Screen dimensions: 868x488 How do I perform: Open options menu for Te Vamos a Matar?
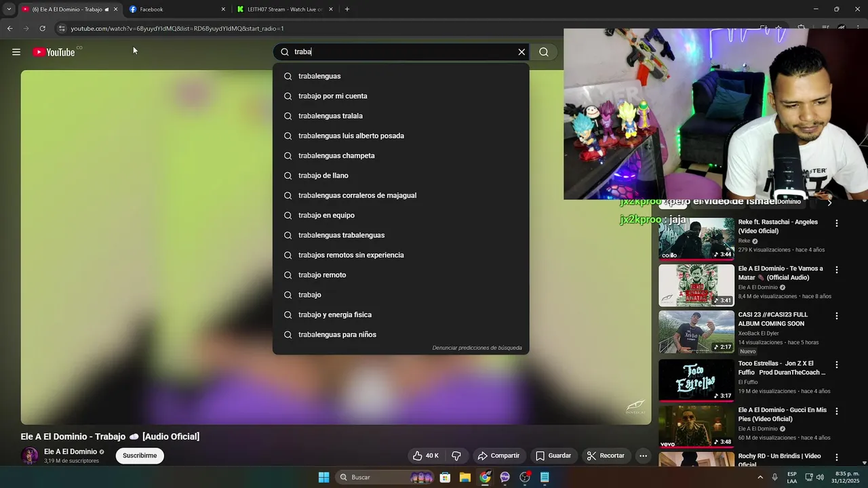click(837, 270)
